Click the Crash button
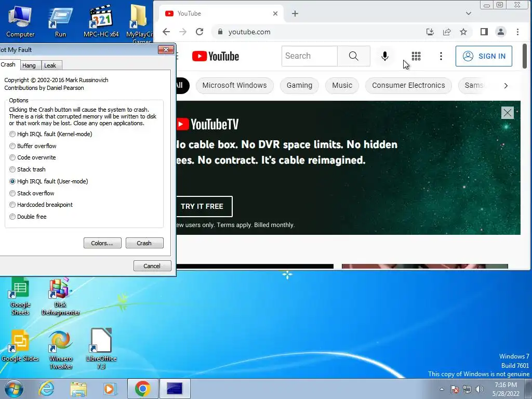 coord(144,243)
